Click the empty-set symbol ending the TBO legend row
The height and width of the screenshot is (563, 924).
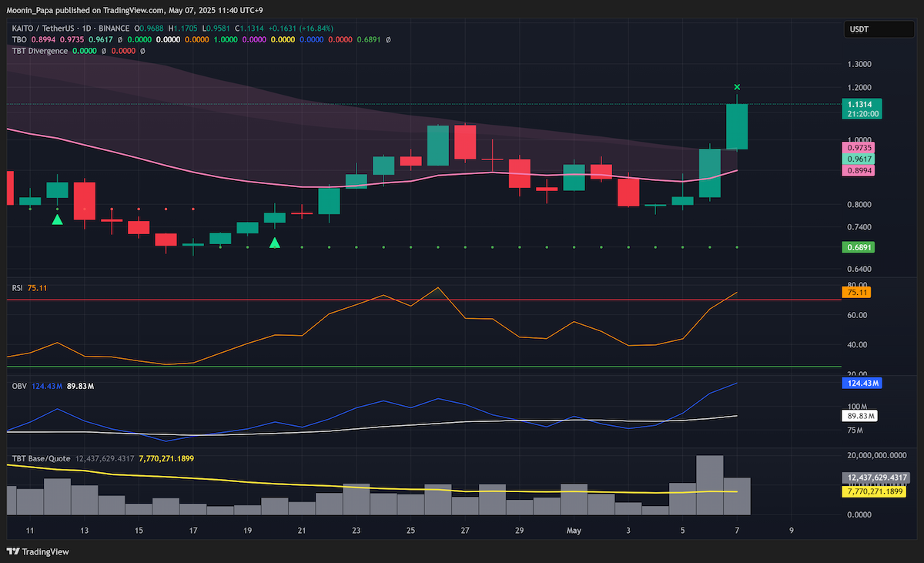pos(387,39)
